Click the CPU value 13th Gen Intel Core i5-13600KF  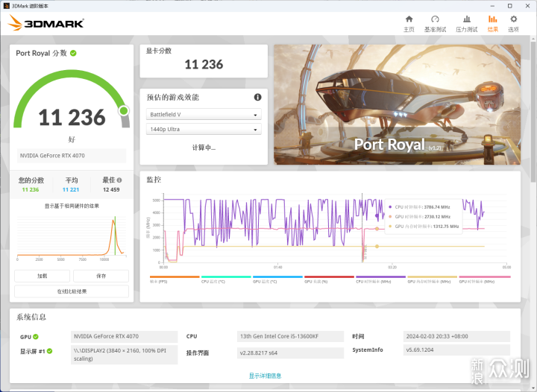pyautogui.click(x=290, y=336)
